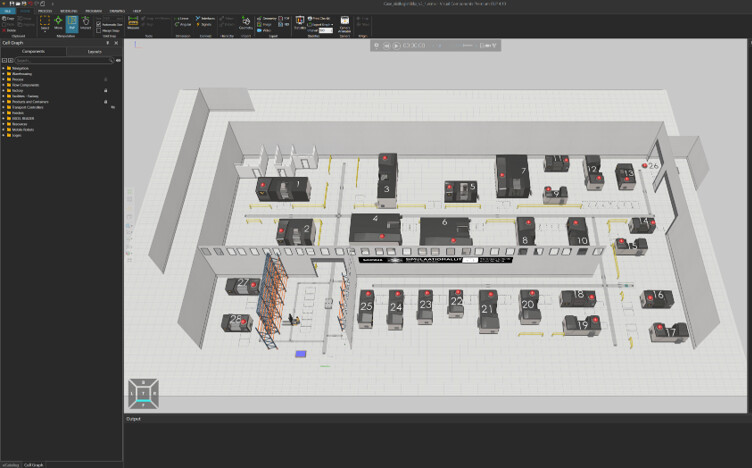The width and height of the screenshot is (752, 468).
Task: Toggle visibility eye beside Cell Graph search
Action: 118,60
